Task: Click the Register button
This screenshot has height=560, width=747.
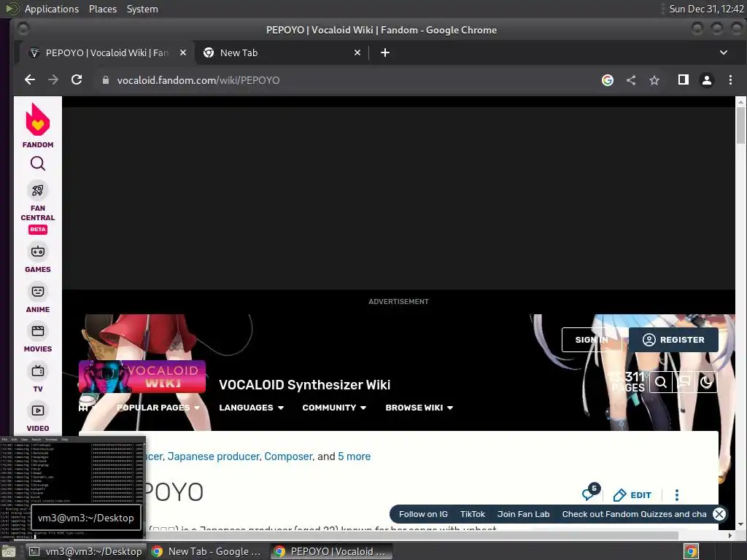Action: pyautogui.click(x=673, y=340)
